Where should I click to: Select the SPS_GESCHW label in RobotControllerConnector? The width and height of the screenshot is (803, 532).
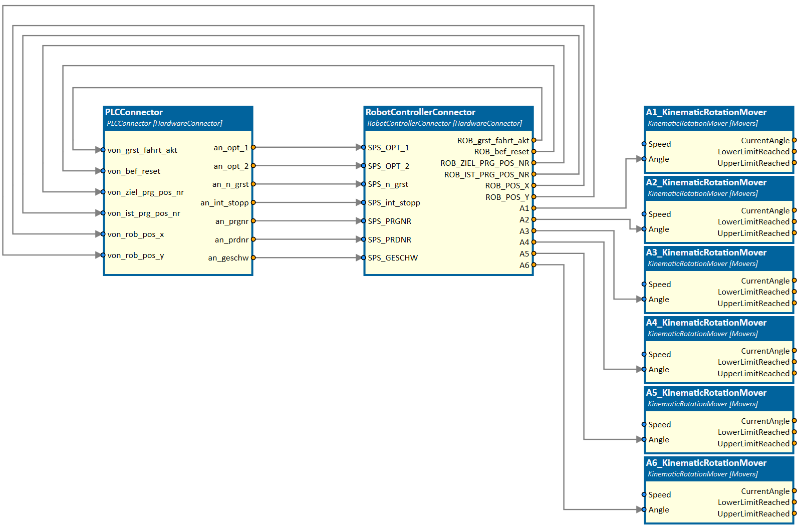tap(393, 258)
